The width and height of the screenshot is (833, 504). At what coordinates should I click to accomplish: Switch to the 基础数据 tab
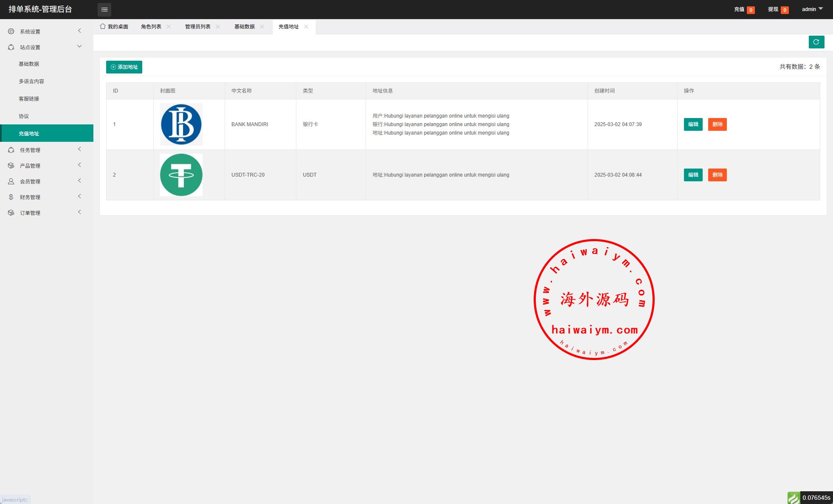pyautogui.click(x=244, y=27)
